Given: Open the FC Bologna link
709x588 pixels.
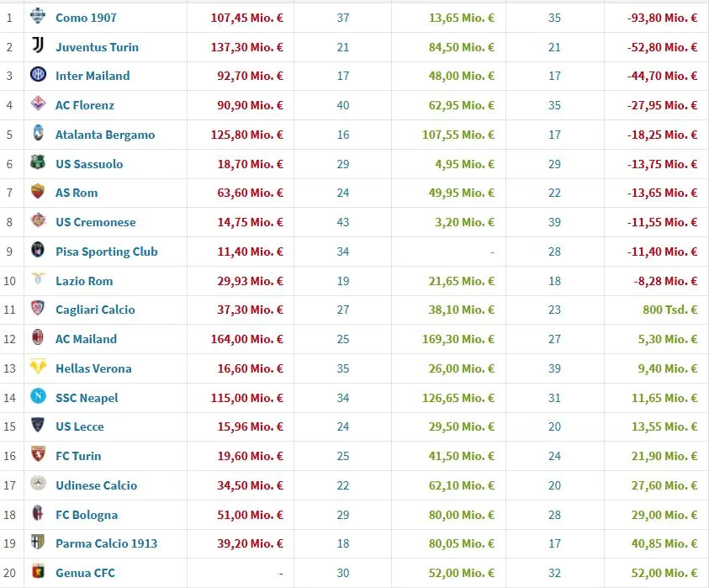Looking at the screenshot, I should point(87,515).
